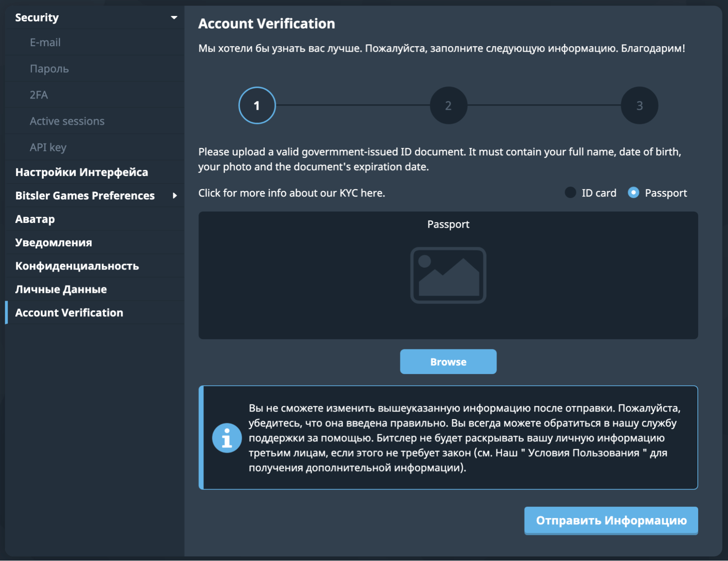
Task: Open the Пароль settings page
Action: tap(49, 68)
